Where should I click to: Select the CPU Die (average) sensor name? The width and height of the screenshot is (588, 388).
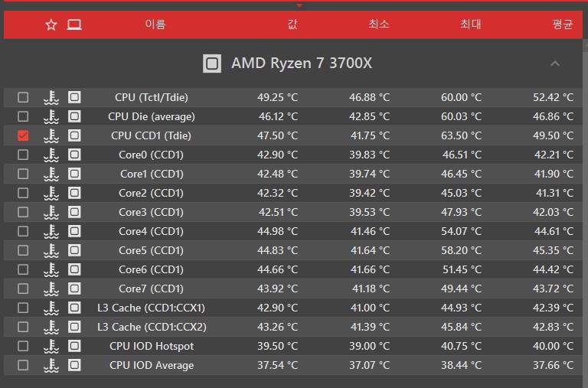(152, 116)
